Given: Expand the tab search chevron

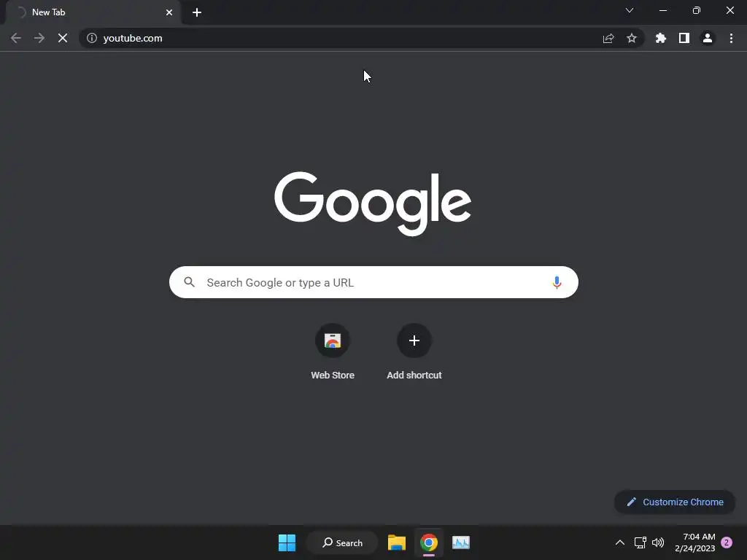Looking at the screenshot, I should coord(630,10).
